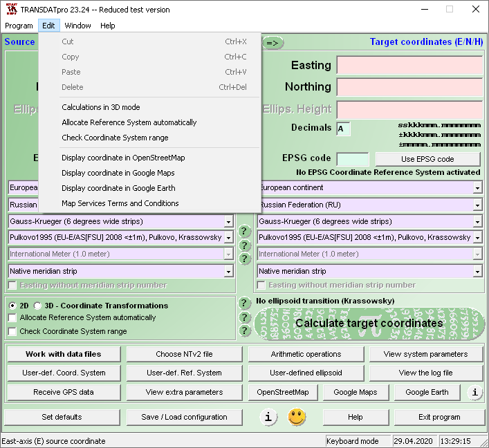Click the Decimals input field
Screen dimensions: 489x448
tap(343, 129)
